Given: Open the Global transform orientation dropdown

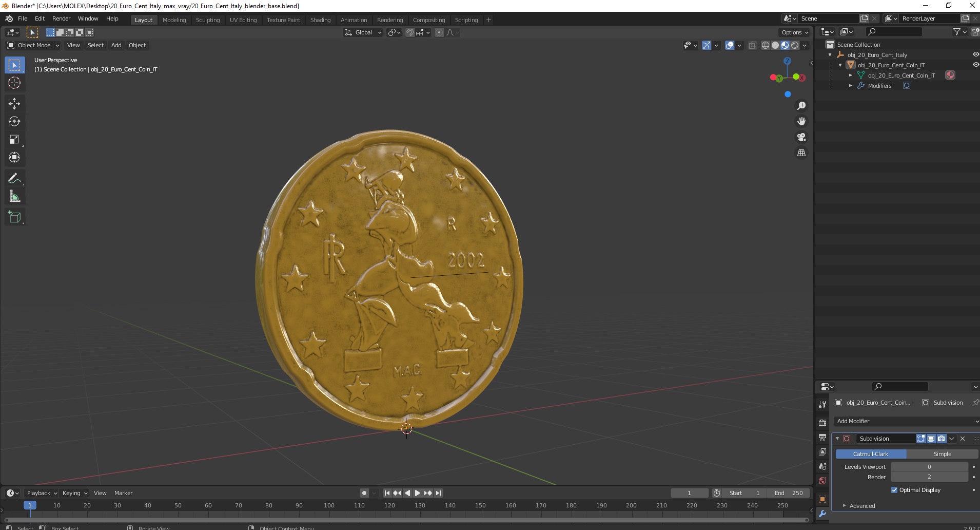Looking at the screenshot, I should point(363,32).
